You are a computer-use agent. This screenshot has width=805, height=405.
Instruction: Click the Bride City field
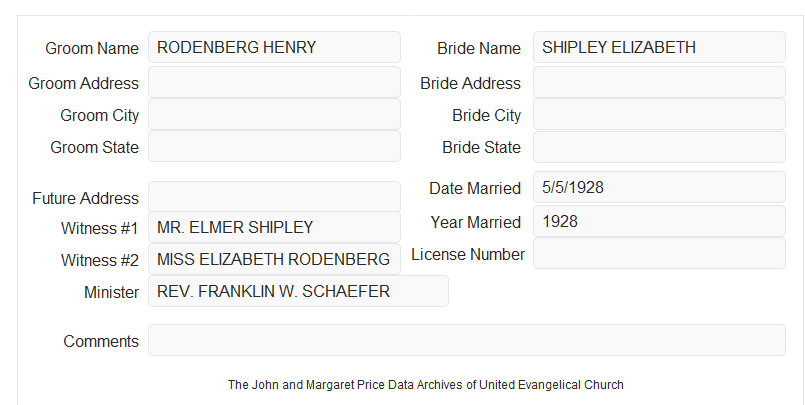pos(659,114)
